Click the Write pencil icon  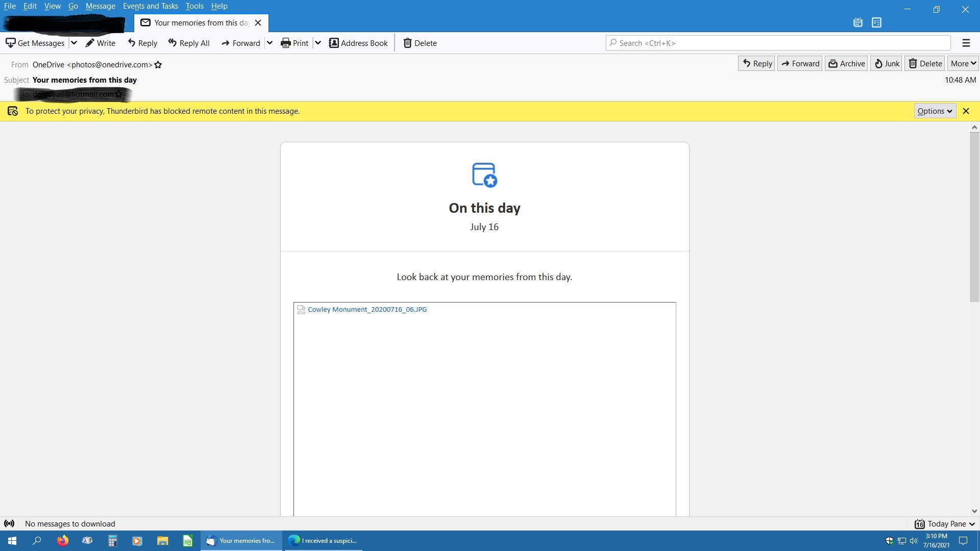(x=90, y=43)
